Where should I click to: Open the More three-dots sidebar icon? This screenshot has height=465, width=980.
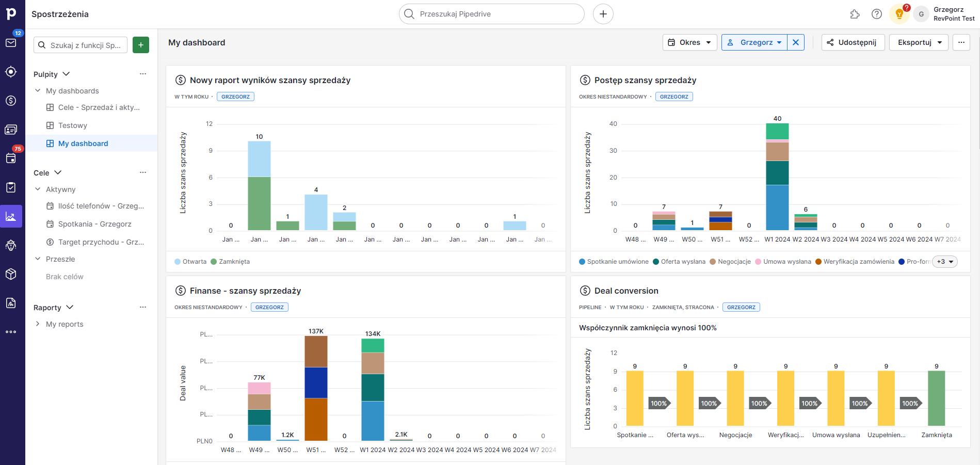click(x=11, y=332)
